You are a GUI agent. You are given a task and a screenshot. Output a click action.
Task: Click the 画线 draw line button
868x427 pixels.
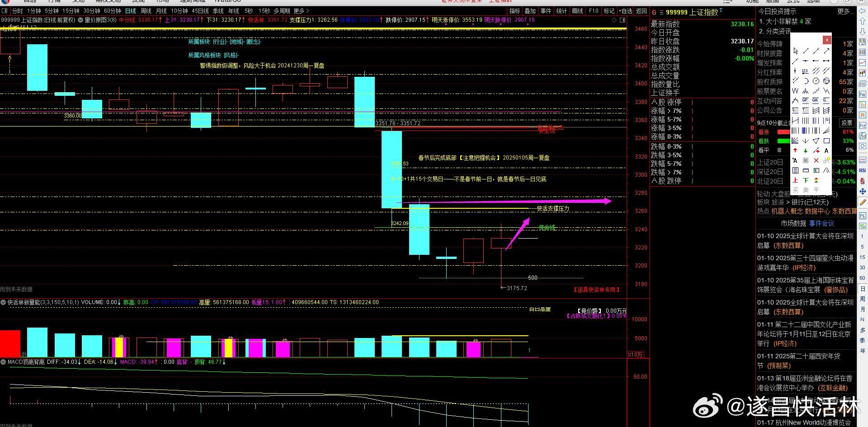click(577, 11)
